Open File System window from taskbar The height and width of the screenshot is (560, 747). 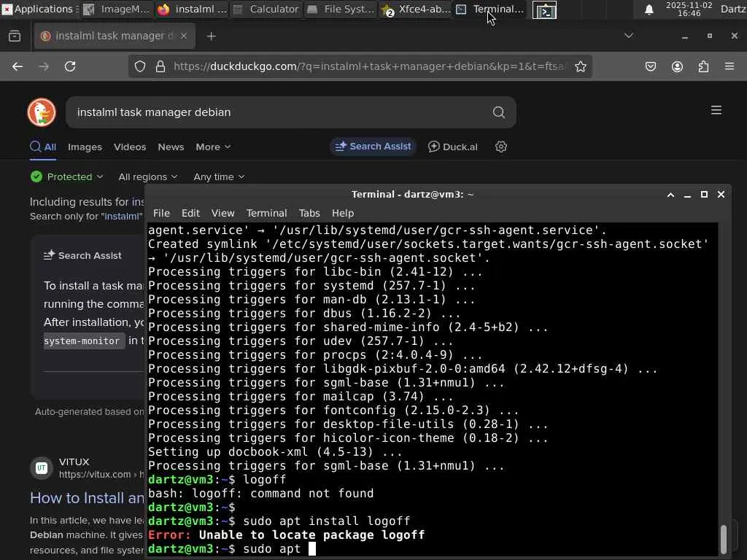click(341, 9)
